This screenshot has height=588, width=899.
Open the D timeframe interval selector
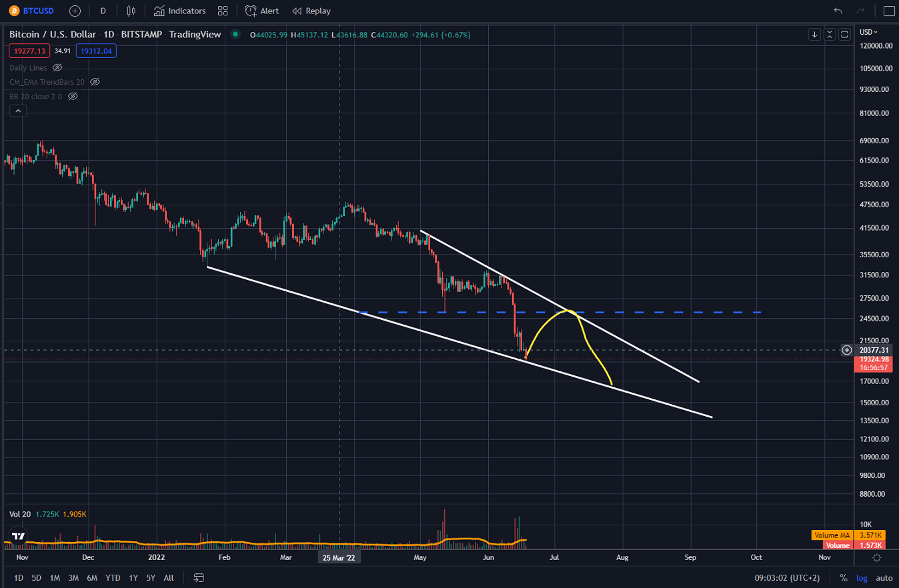point(103,11)
